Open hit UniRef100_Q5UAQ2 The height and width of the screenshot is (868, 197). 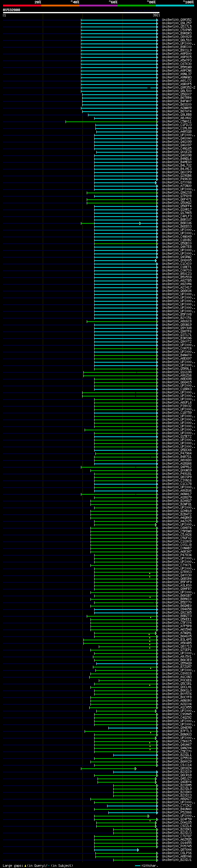177,203
